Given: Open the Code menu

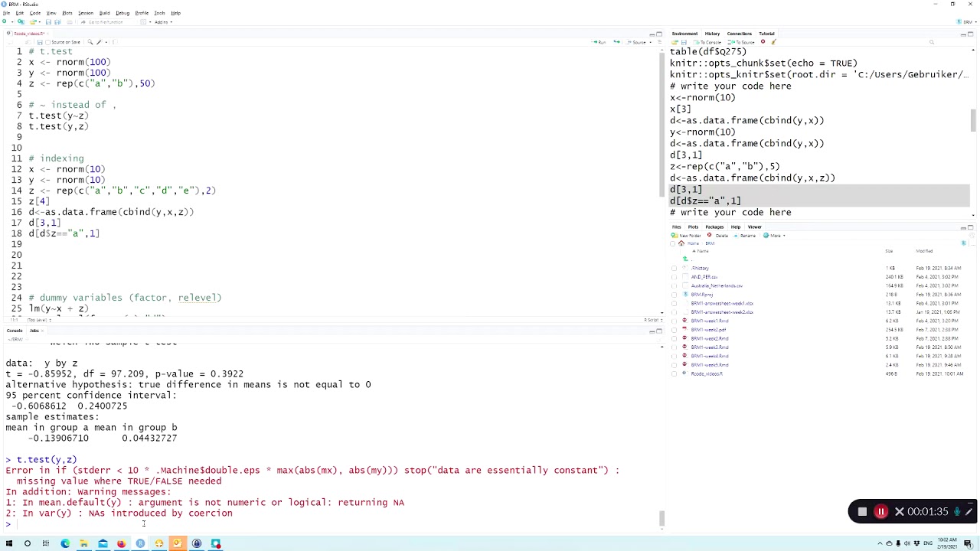Looking at the screenshot, I should (35, 13).
